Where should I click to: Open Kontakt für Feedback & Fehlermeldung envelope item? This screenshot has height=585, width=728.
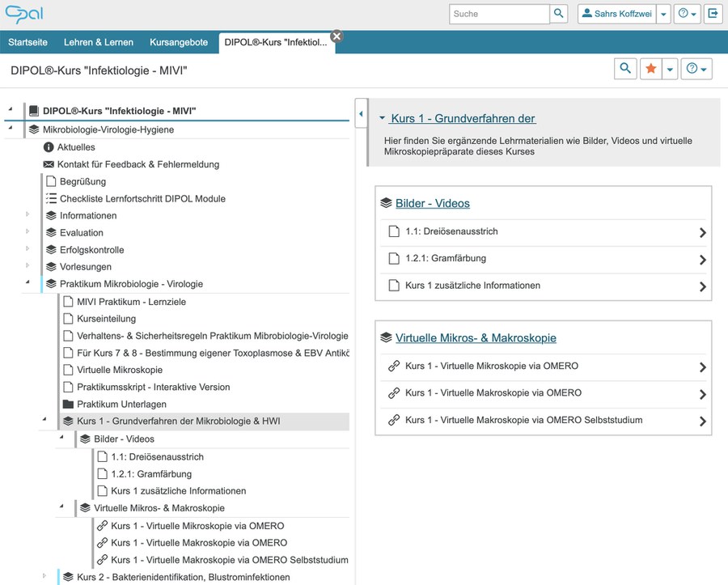click(x=138, y=164)
